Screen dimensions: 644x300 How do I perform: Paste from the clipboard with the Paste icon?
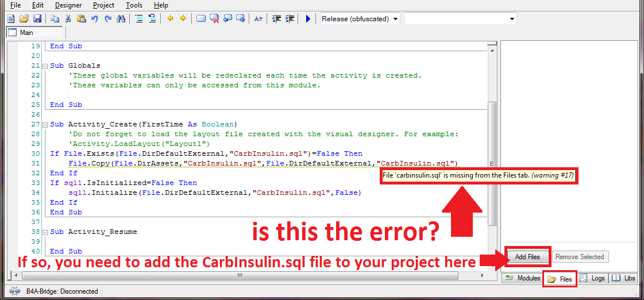point(82,18)
